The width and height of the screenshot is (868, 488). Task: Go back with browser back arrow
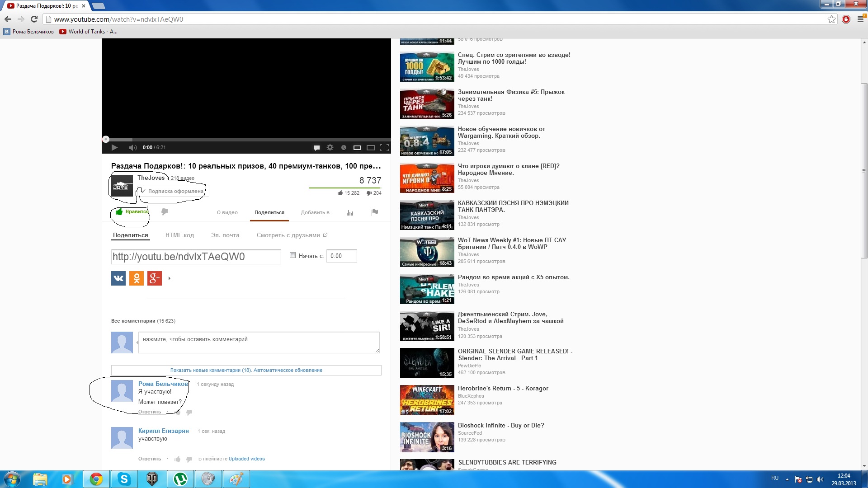click(8, 19)
